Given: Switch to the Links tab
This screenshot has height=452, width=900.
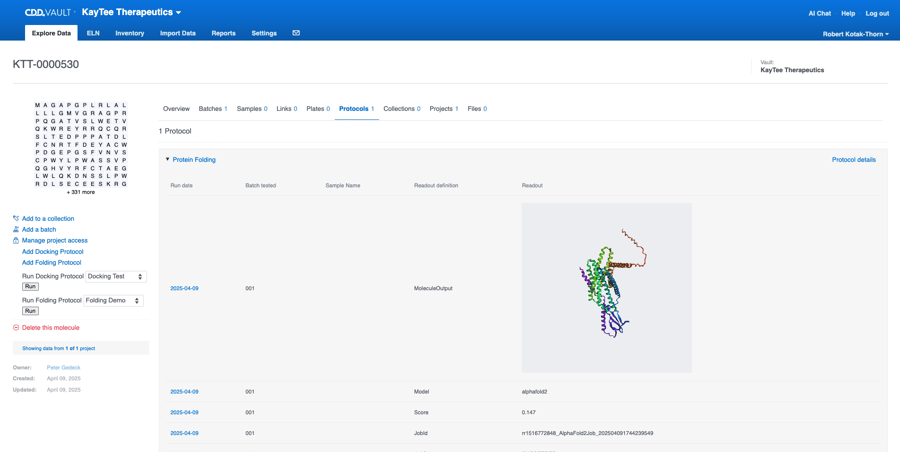Looking at the screenshot, I should (x=286, y=109).
